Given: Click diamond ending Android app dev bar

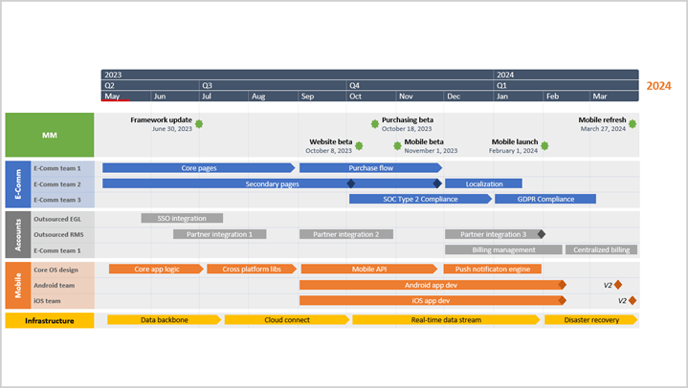Looking at the screenshot, I should tap(562, 285).
